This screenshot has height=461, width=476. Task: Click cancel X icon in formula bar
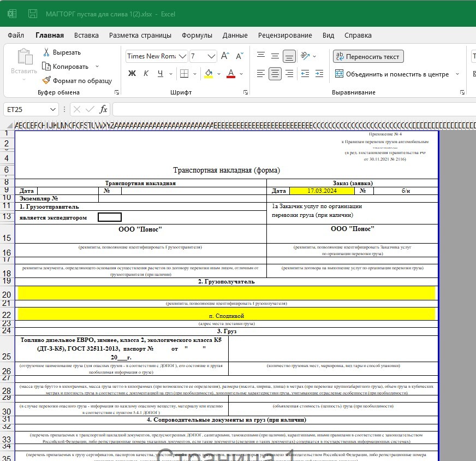77,109
